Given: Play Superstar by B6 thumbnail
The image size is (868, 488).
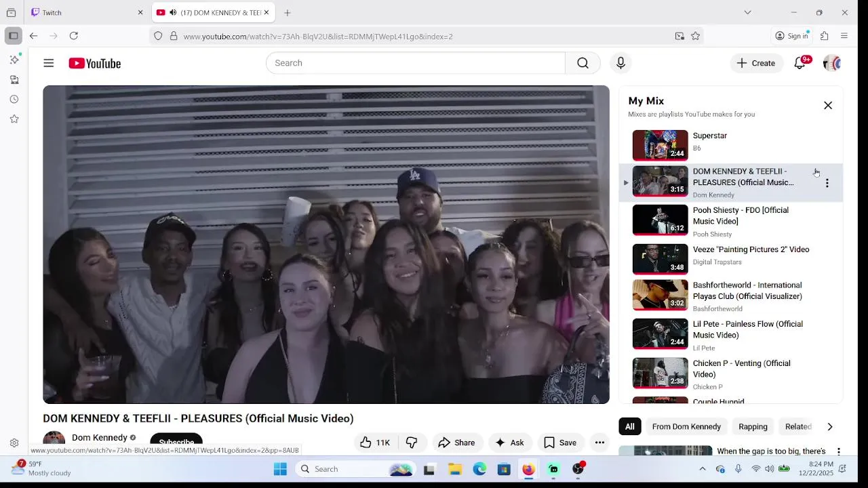Looking at the screenshot, I should tap(660, 145).
